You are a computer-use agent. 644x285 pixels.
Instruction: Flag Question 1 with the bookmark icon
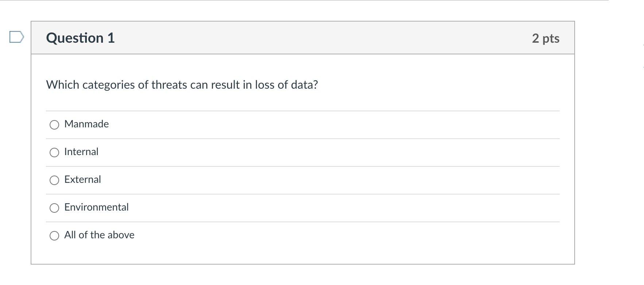pyautogui.click(x=16, y=37)
